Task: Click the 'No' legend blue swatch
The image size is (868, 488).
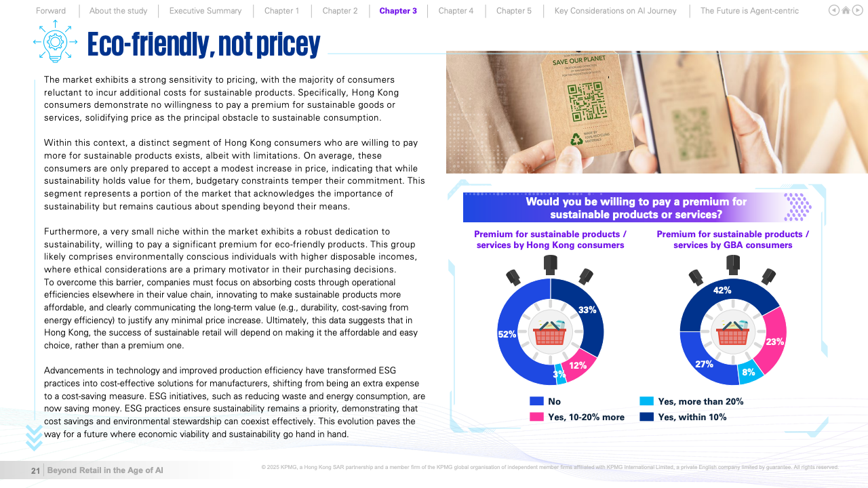Action: click(x=536, y=401)
